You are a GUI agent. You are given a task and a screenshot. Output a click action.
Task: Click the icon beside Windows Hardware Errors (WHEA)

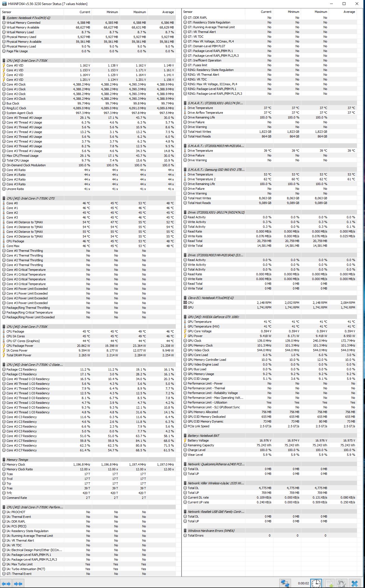pos(185,531)
